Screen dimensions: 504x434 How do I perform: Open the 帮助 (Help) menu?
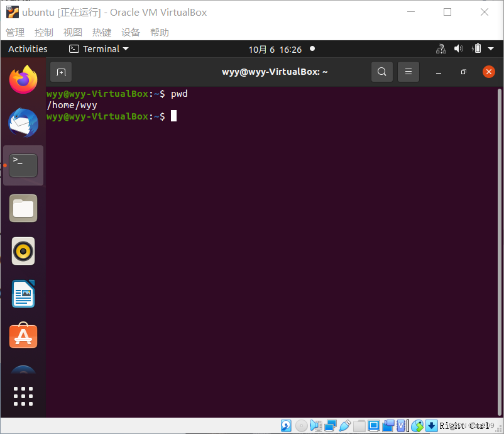point(159,32)
